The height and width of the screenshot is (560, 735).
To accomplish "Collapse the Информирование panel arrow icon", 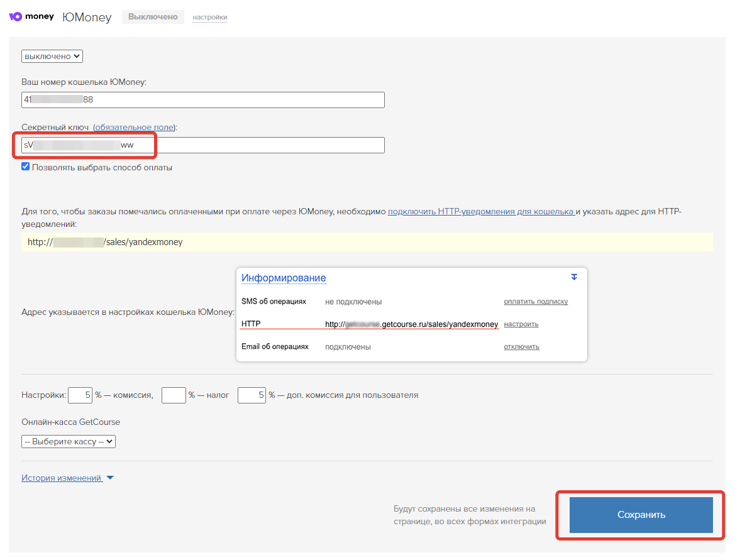I will pos(574,277).
